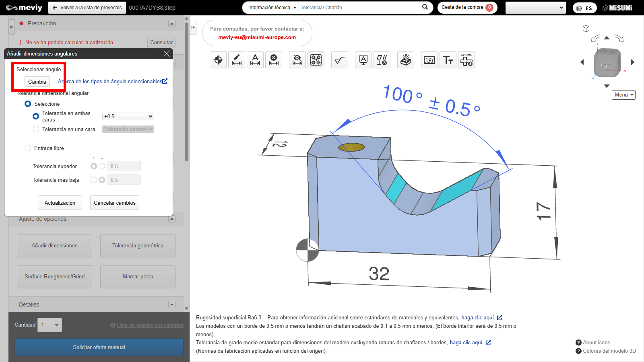The width and height of the screenshot is (644, 362).
Task: Rotate view cube counterclockwise with curved arrow
Action: coord(595,38)
